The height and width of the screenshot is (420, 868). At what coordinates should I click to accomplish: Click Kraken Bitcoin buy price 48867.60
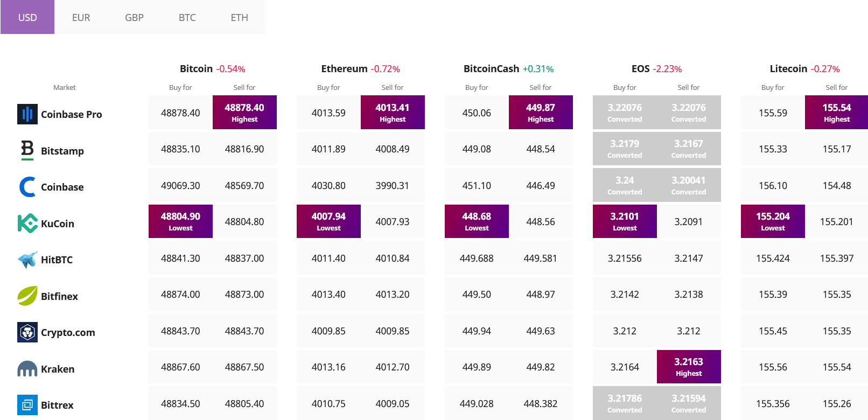(180, 367)
